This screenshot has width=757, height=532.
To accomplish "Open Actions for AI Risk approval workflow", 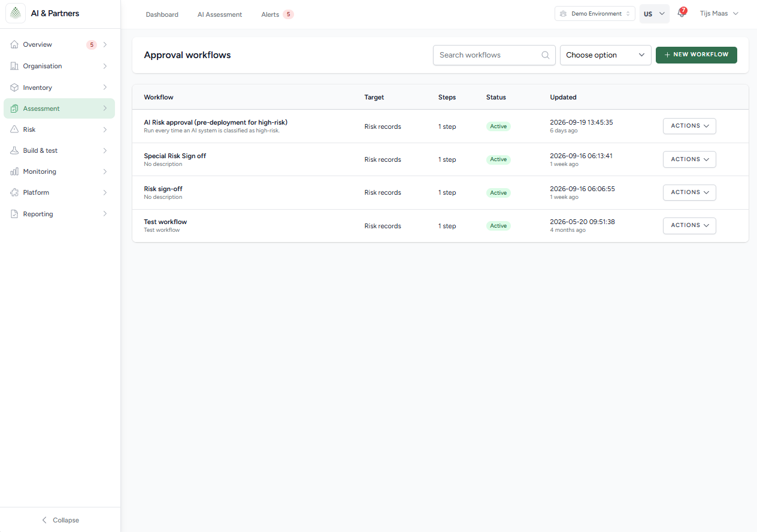I will (689, 126).
